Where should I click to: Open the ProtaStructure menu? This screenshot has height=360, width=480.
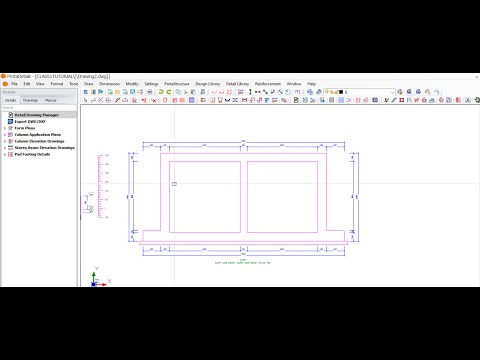point(177,84)
